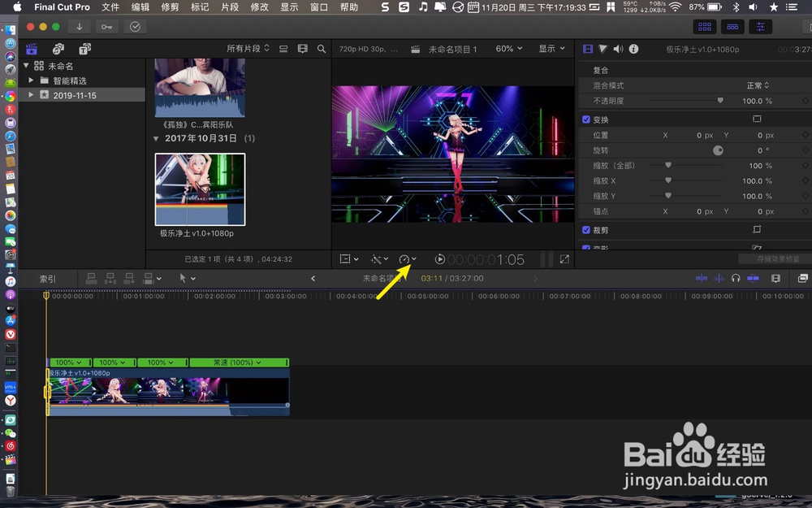This screenshot has height=508, width=812.
Task: Disable the 裁剪 crop checkbox
Action: point(586,230)
